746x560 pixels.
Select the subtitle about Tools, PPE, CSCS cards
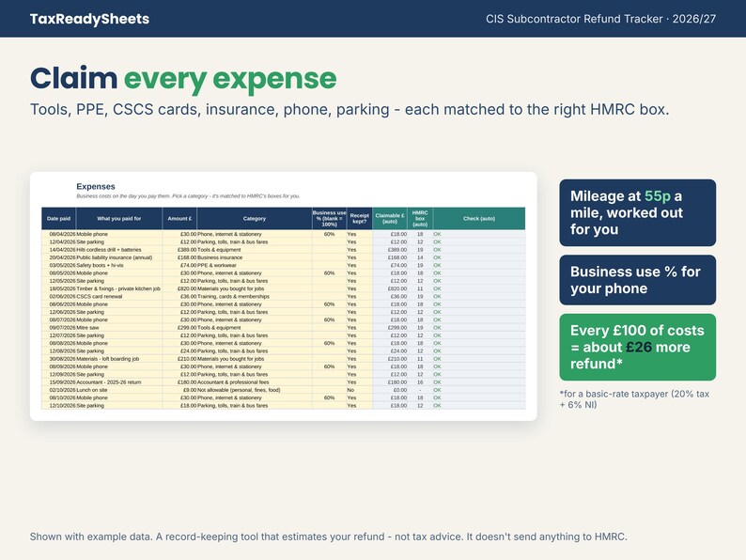click(350, 109)
